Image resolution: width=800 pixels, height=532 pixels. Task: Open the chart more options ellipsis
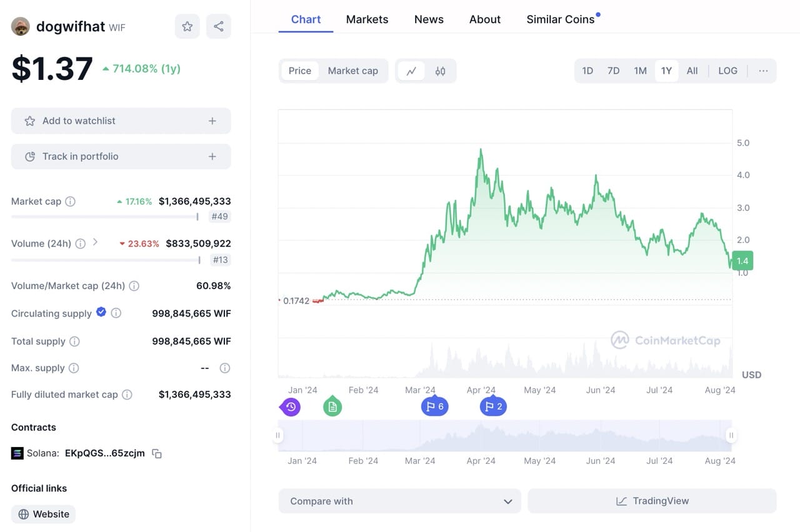pyautogui.click(x=763, y=71)
